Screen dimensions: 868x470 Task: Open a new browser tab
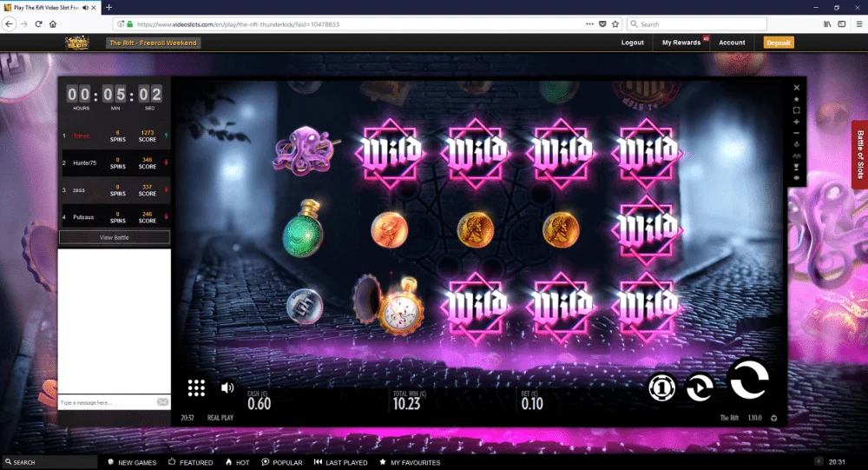coord(108,7)
